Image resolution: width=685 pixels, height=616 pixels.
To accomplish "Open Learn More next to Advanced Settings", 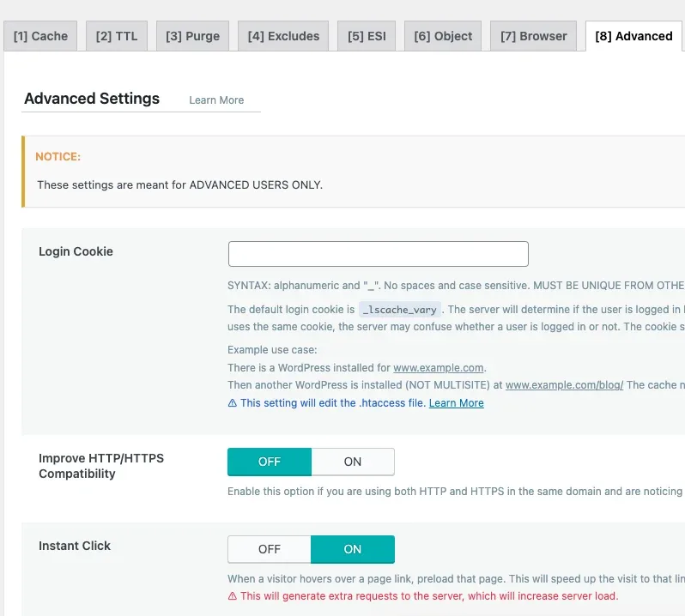I will pyautogui.click(x=216, y=100).
